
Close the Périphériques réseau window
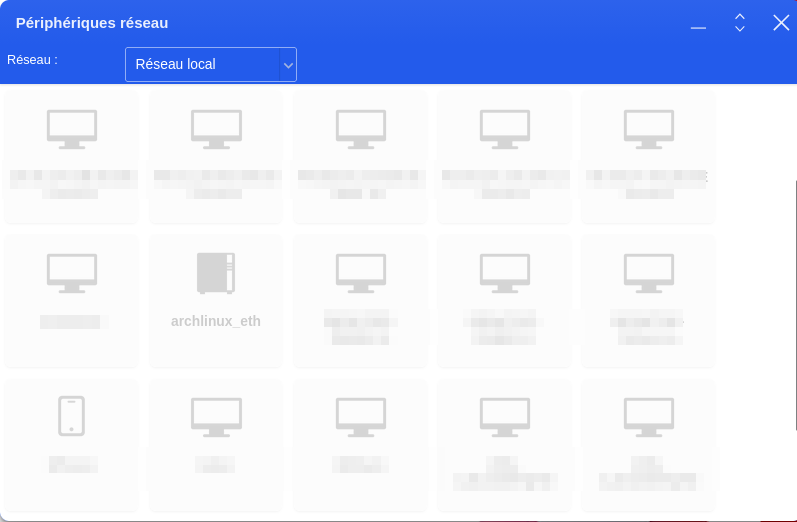point(781,23)
